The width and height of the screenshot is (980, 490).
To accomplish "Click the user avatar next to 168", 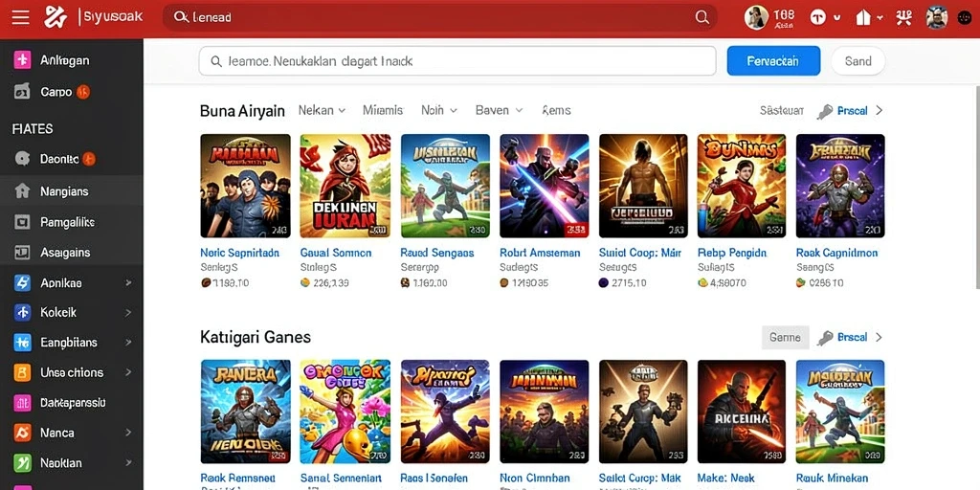I will 756,17.
